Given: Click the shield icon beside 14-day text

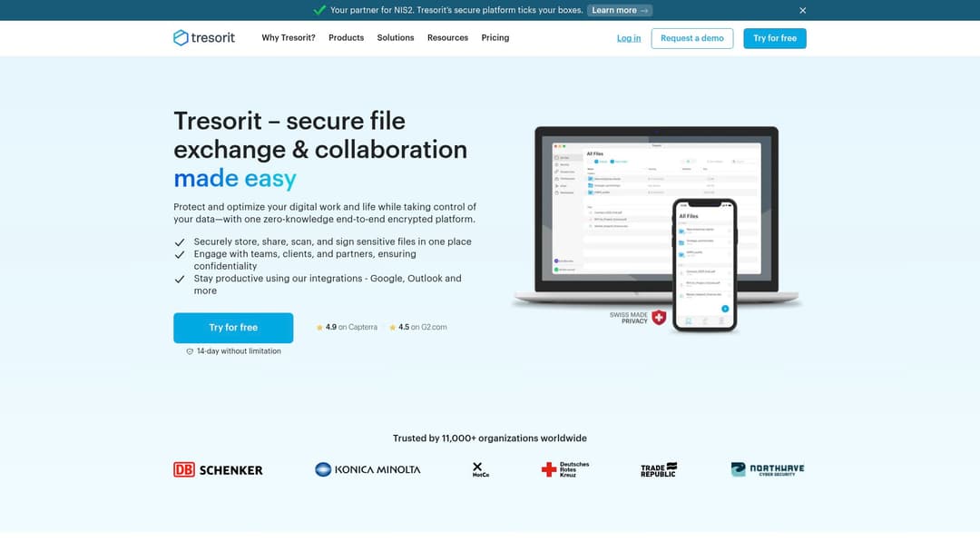Looking at the screenshot, I should point(190,351).
